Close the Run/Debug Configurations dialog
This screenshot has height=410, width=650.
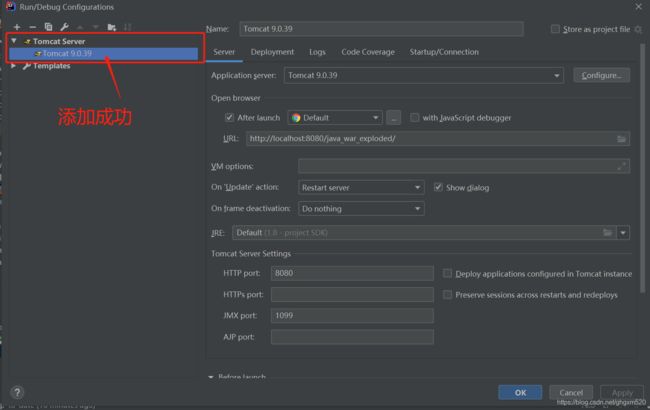tap(638, 7)
